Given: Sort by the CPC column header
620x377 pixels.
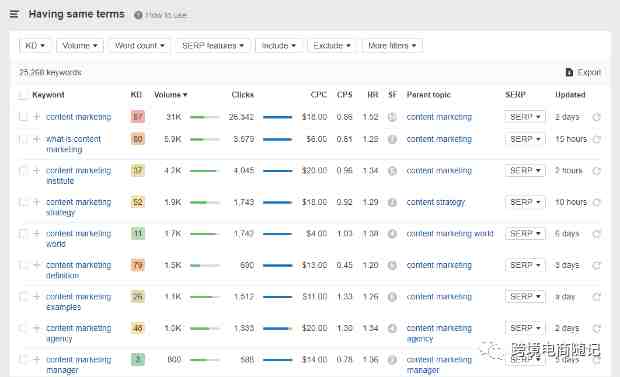Looking at the screenshot, I should (x=319, y=95).
